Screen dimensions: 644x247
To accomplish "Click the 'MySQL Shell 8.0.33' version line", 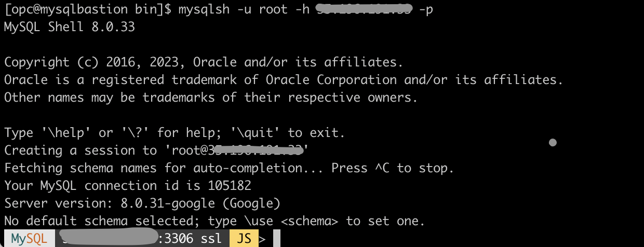I will [70, 27].
